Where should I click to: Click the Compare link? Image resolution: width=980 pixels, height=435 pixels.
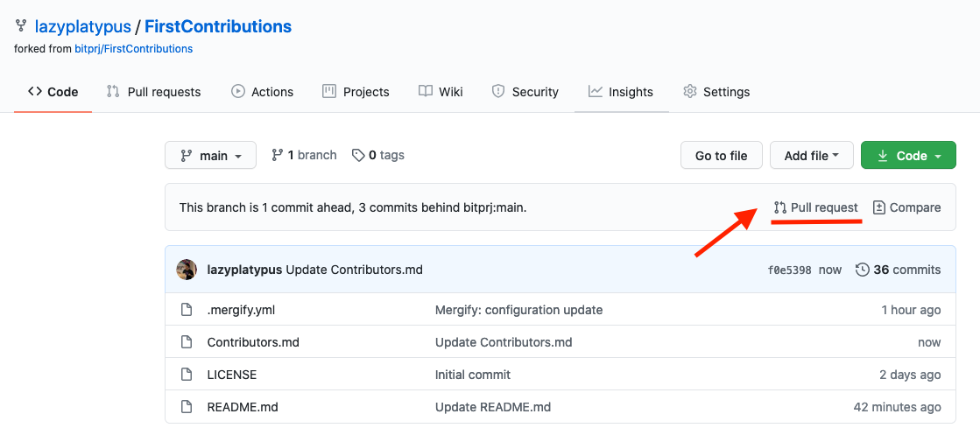(906, 207)
